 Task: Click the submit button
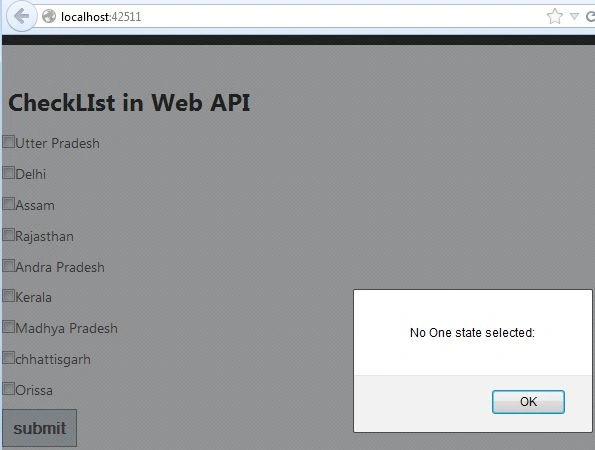[39, 428]
